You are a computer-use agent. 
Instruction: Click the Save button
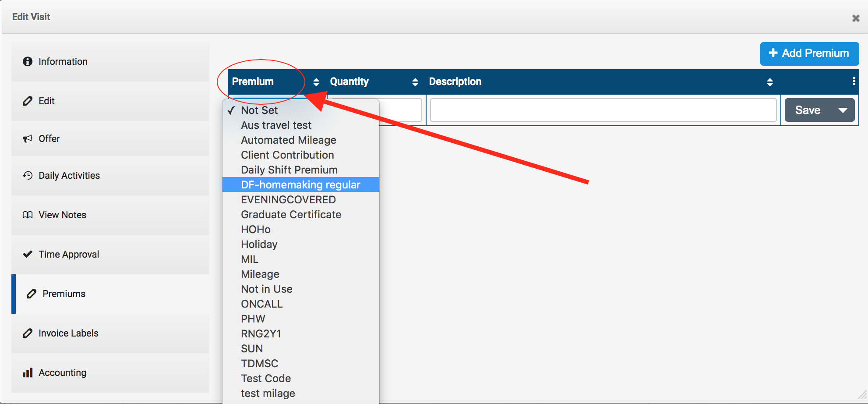pyautogui.click(x=808, y=110)
